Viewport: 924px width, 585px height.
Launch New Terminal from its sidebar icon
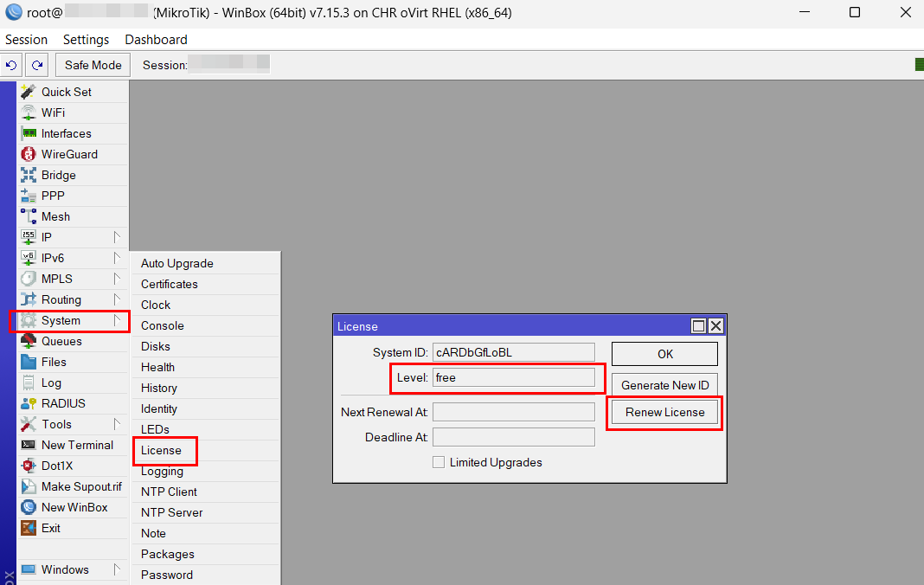coord(29,445)
